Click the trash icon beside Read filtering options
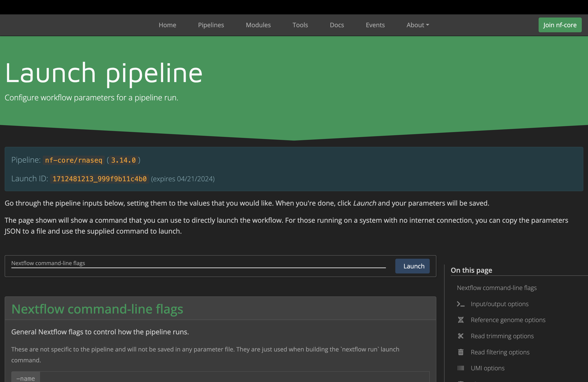This screenshot has height=382, width=588. (x=460, y=352)
